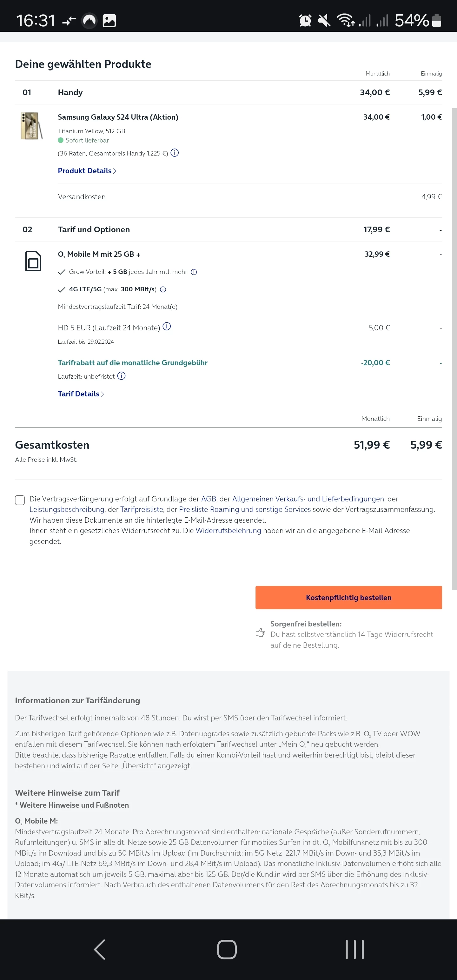Open info for HD 5 EUR option
The image size is (457, 980).
click(167, 327)
